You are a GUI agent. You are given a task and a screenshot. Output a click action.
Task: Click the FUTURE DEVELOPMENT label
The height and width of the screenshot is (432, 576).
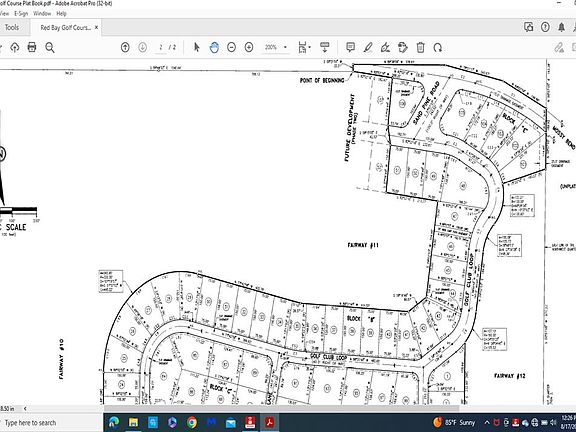point(350,127)
